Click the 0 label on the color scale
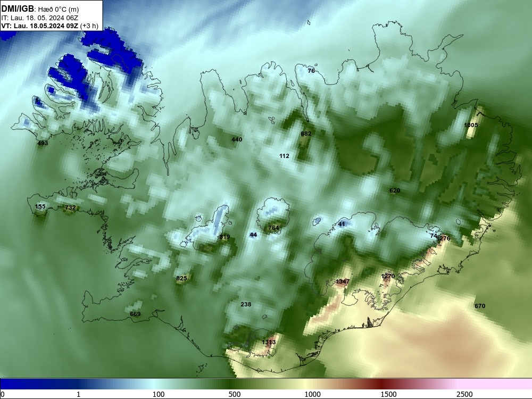 pos(3,394)
